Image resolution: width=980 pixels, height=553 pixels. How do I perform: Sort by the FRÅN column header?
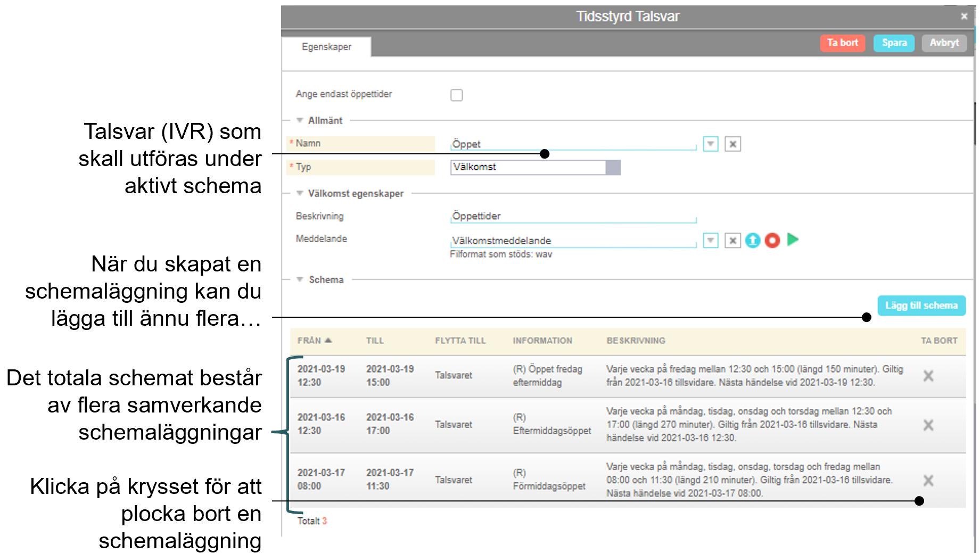click(314, 341)
